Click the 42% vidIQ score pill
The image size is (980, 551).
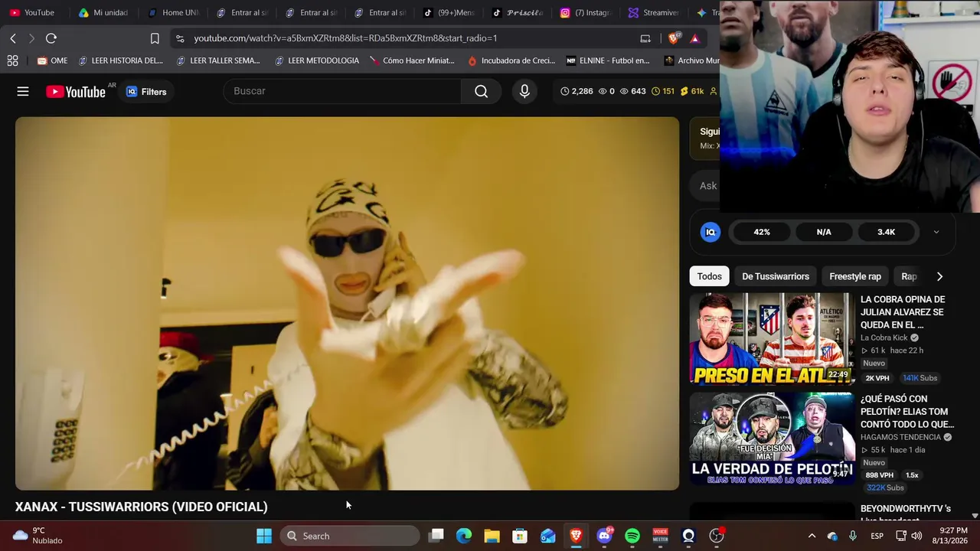point(762,232)
